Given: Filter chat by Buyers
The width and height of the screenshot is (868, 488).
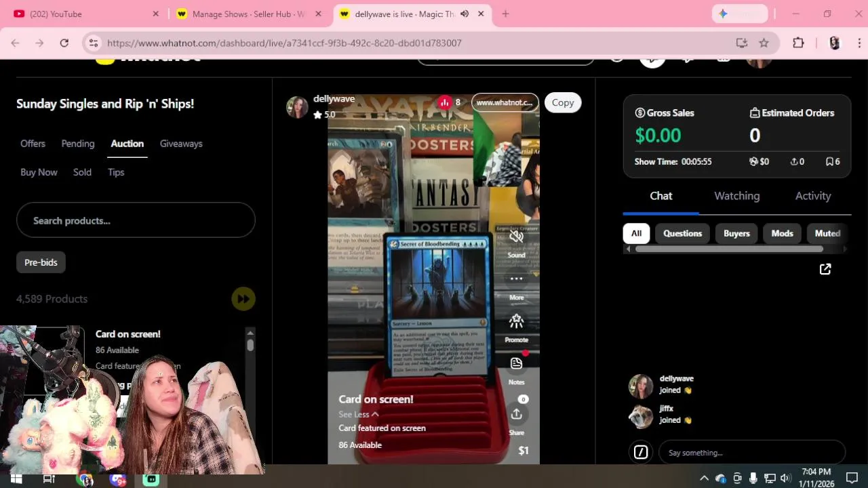Looking at the screenshot, I should [x=736, y=233].
